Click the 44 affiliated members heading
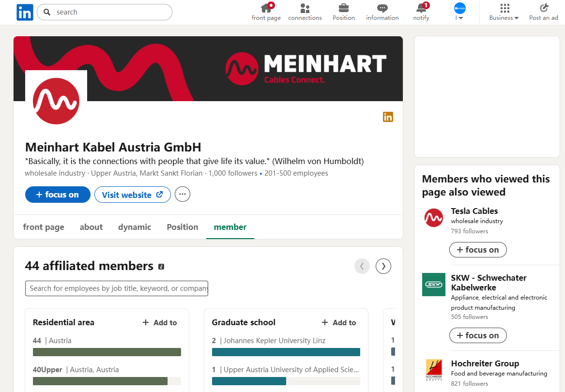This screenshot has height=392, width=565. point(89,266)
